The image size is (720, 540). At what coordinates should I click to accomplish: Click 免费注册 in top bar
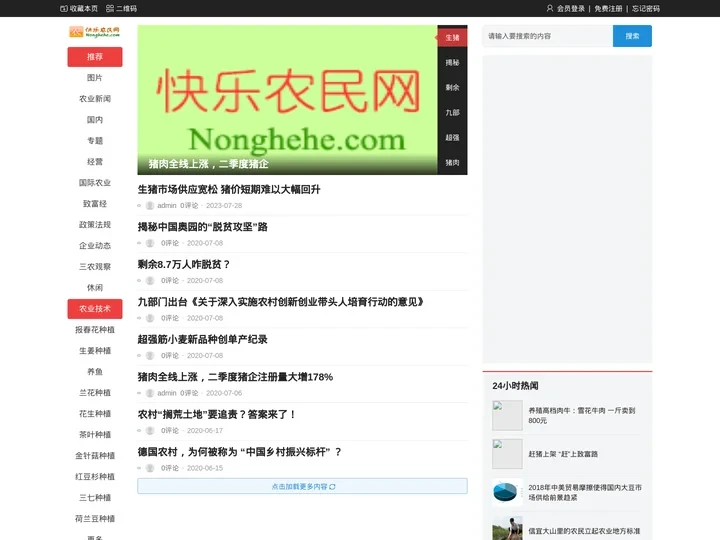point(608,8)
